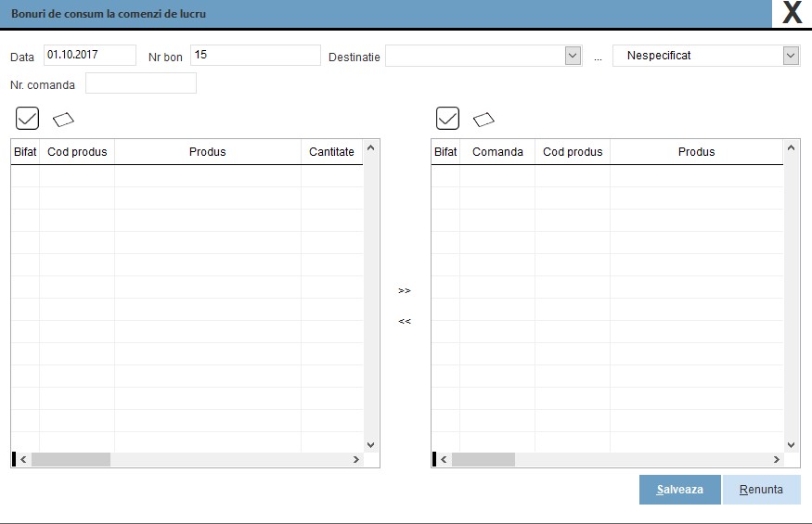
Task: Click the check-all icon above the right table
Action: [447, 118]
